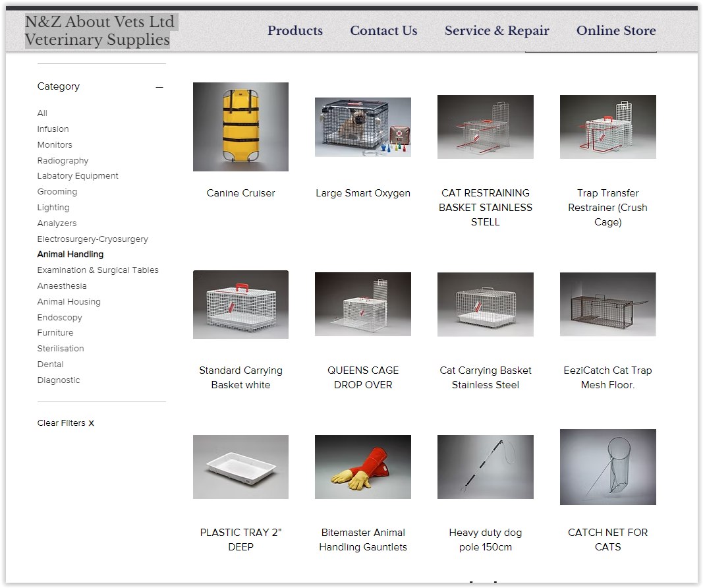
Task: Open the Contact Us page
Action: [383, 31]
